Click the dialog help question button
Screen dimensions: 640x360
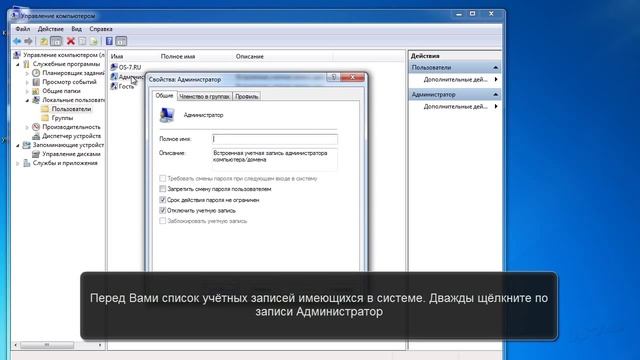coord(333,77)
